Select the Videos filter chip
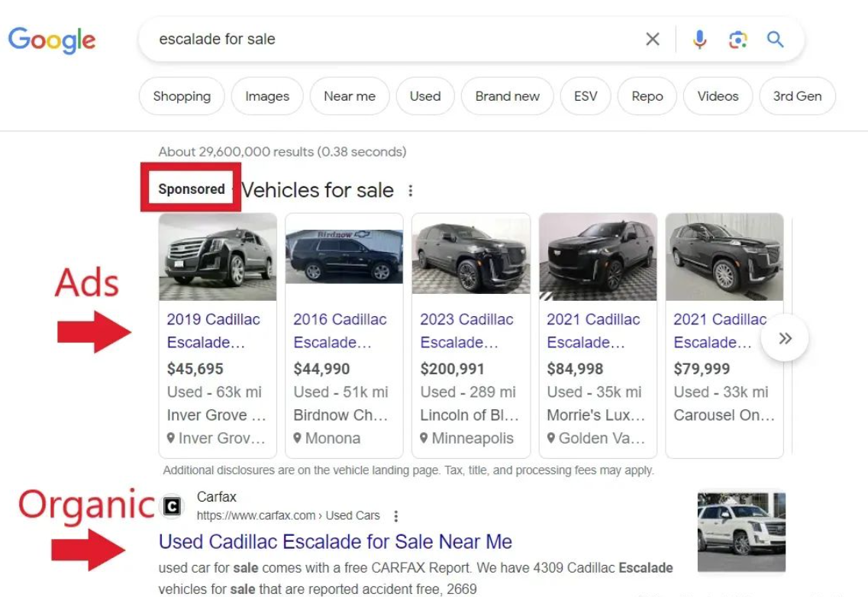 (x=718, y=96)
